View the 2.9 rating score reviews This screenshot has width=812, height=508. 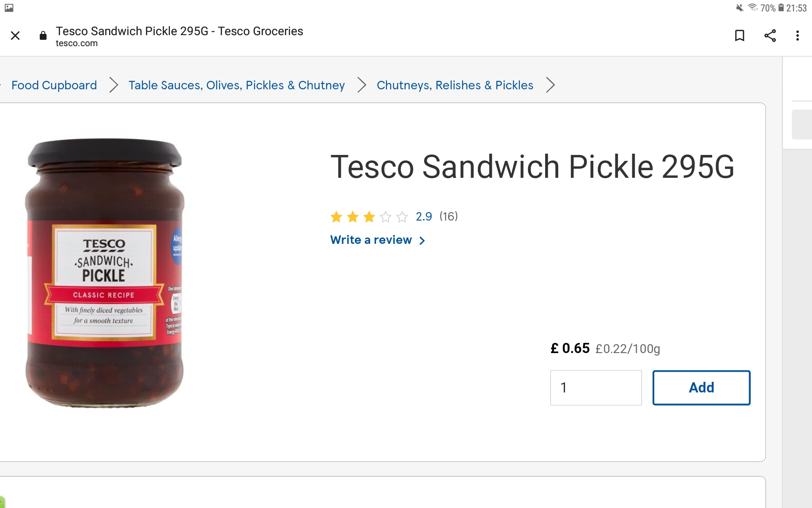point(424,217)
